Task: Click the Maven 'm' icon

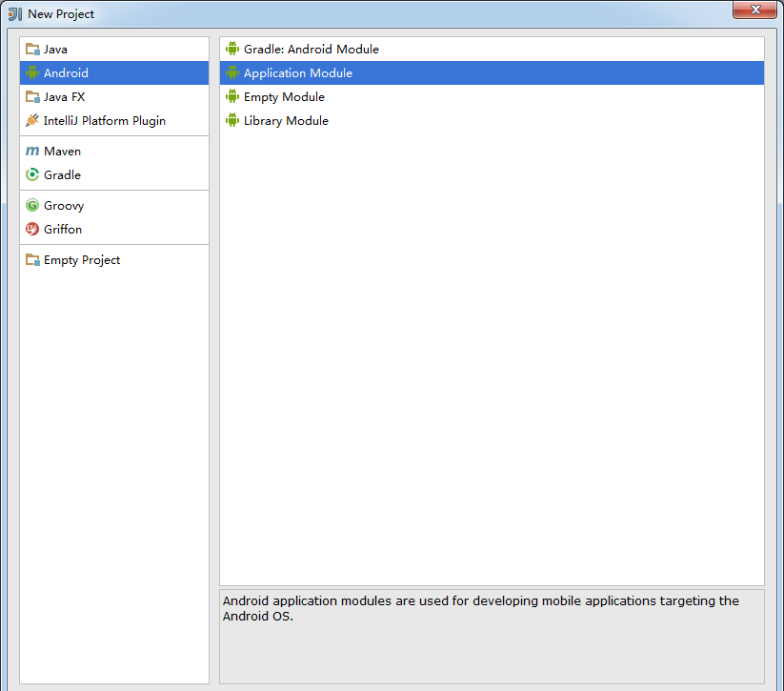Action: click(32, 151)
